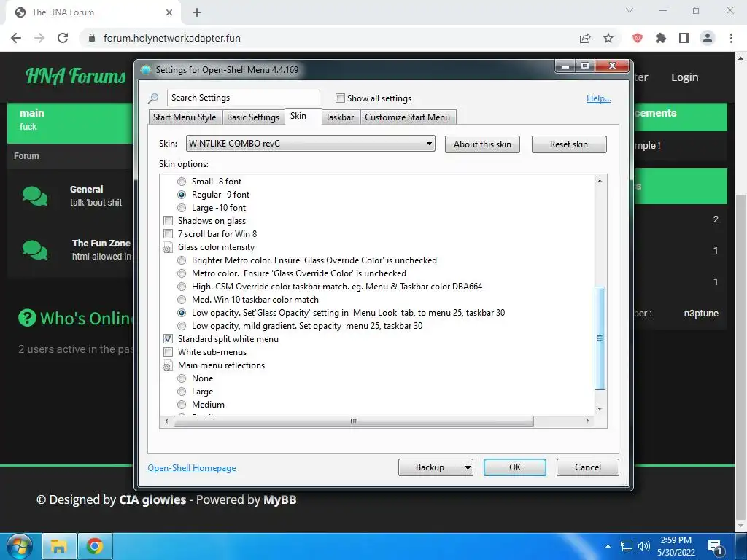Click the browser address bar URL
This screenshot has height=560, width=747.
pyautogui.click(x=172, y=38)
